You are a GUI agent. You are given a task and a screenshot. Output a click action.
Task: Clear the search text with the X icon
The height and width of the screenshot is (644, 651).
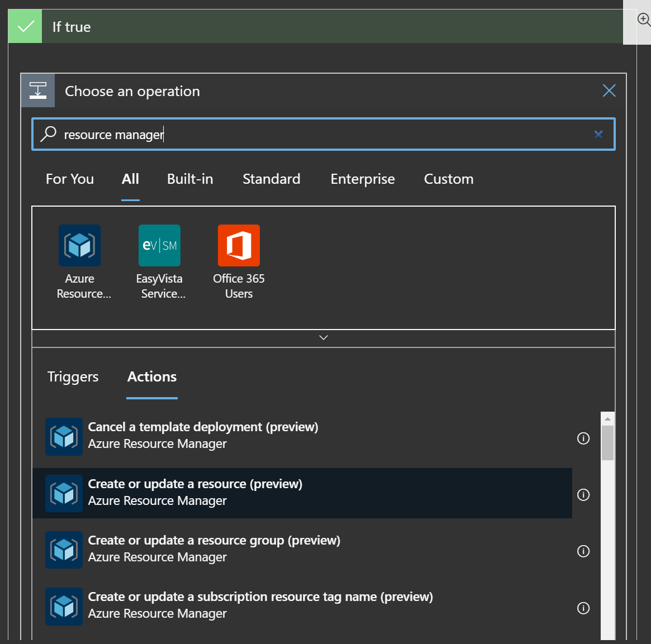click(598, 134)
